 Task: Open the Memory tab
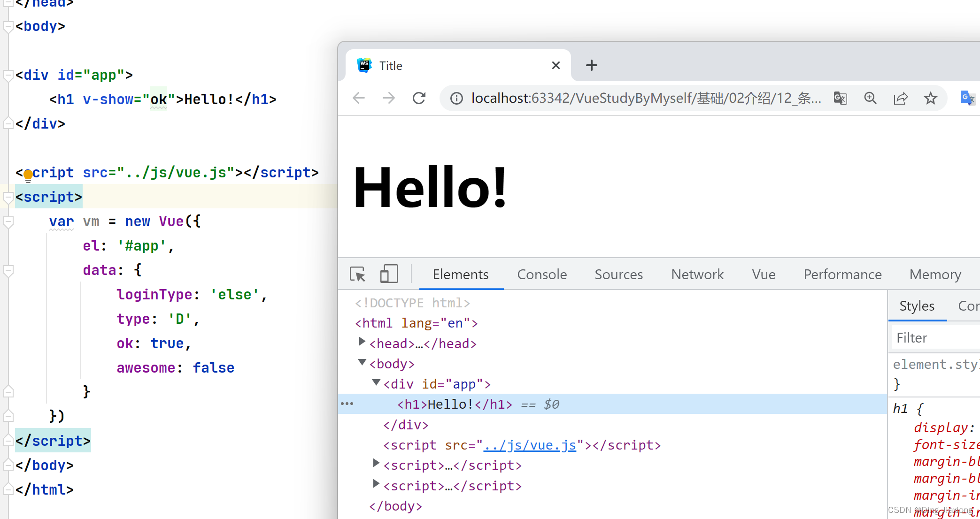[x=935, y=275]
